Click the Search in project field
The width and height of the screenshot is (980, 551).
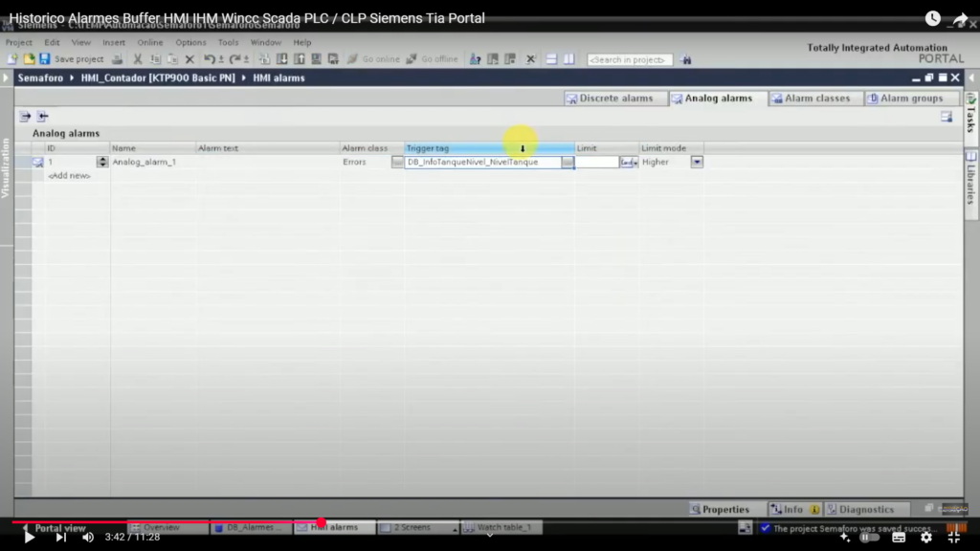(630, 60)
